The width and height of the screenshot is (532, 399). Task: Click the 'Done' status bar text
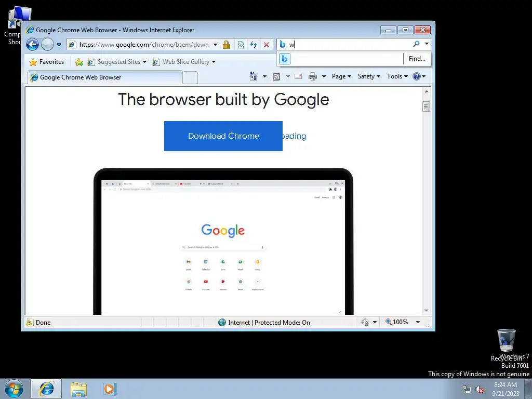43,323
